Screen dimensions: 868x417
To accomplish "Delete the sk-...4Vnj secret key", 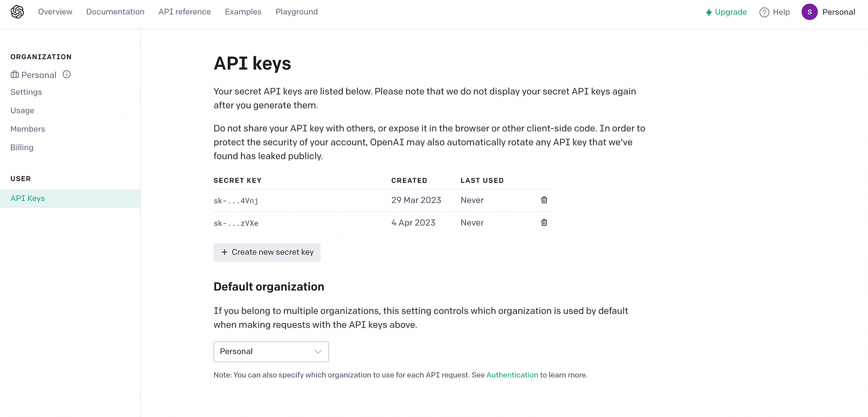I will click(x=544, y=200).
